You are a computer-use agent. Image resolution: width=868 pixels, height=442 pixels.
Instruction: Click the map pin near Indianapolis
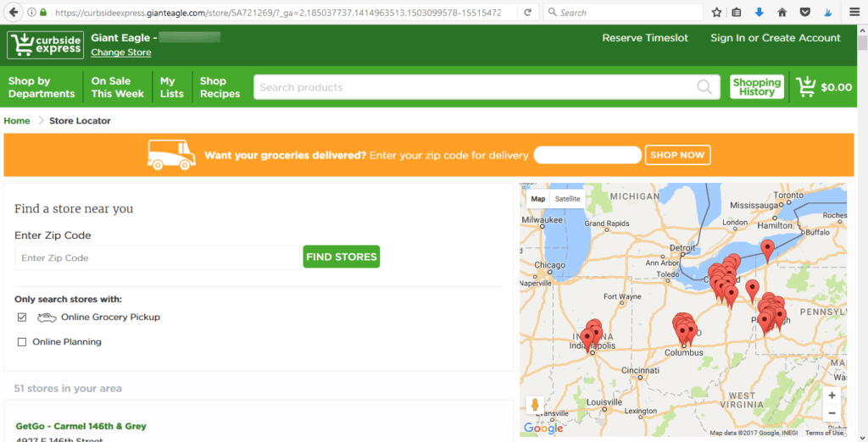click(x=587, y=339)
